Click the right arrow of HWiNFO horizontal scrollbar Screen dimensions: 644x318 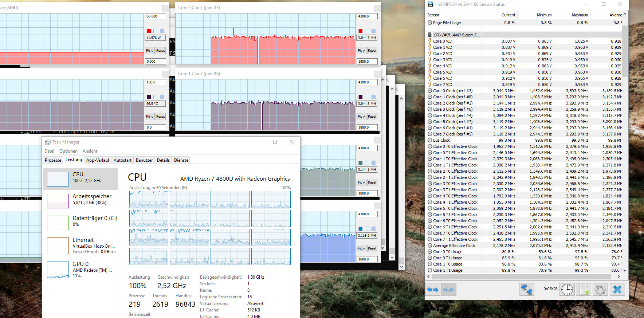click(x=619, y=277)
